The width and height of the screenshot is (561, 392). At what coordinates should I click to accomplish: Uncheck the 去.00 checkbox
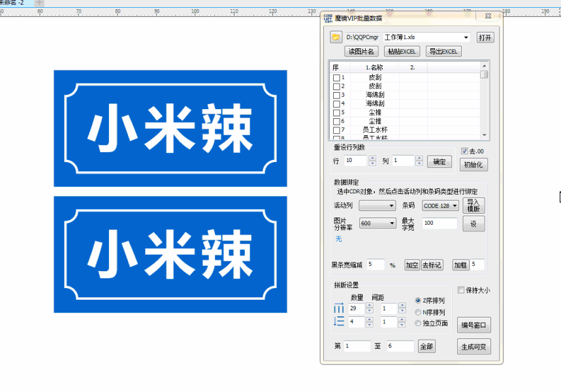click(x=464, y=151)
